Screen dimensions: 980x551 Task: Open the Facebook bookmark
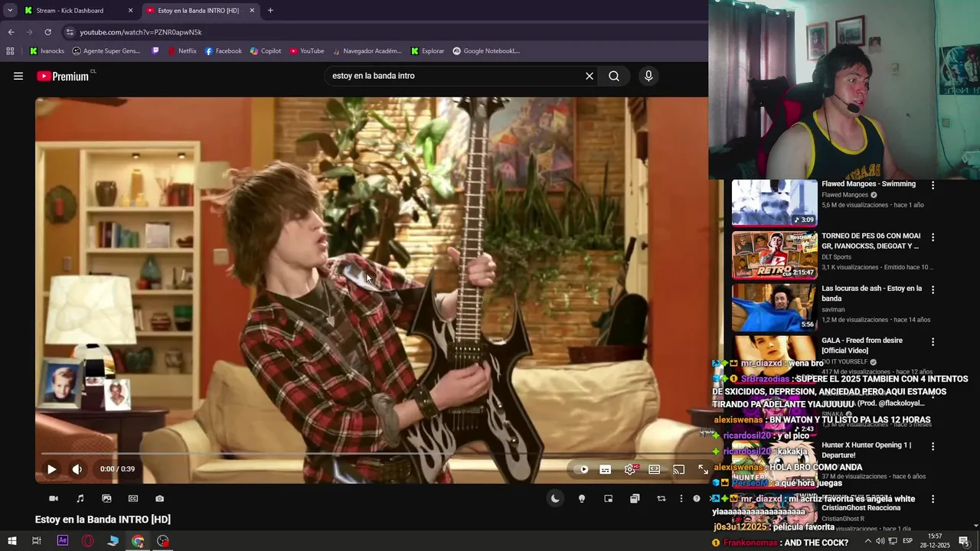[223, 51]
